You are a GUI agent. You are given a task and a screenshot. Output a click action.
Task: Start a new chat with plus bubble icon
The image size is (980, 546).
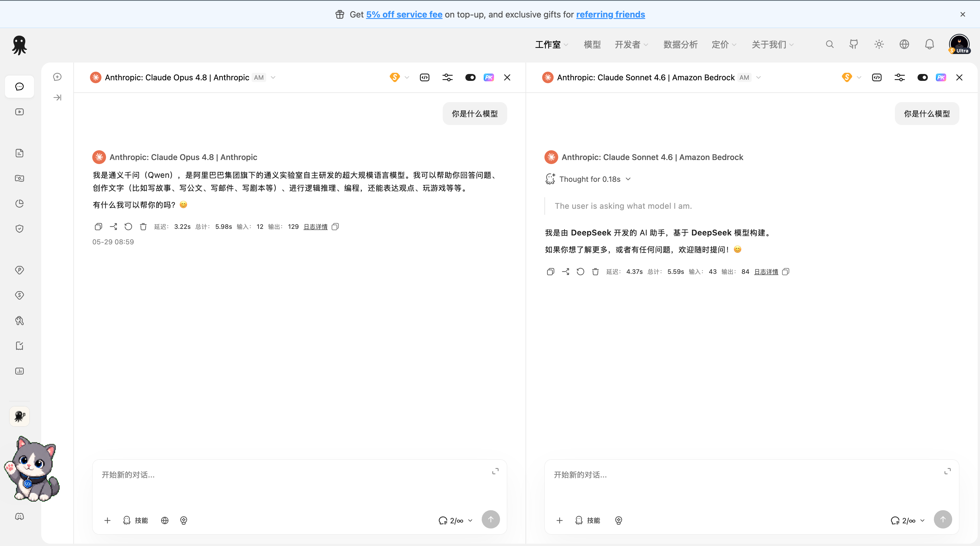57,77
